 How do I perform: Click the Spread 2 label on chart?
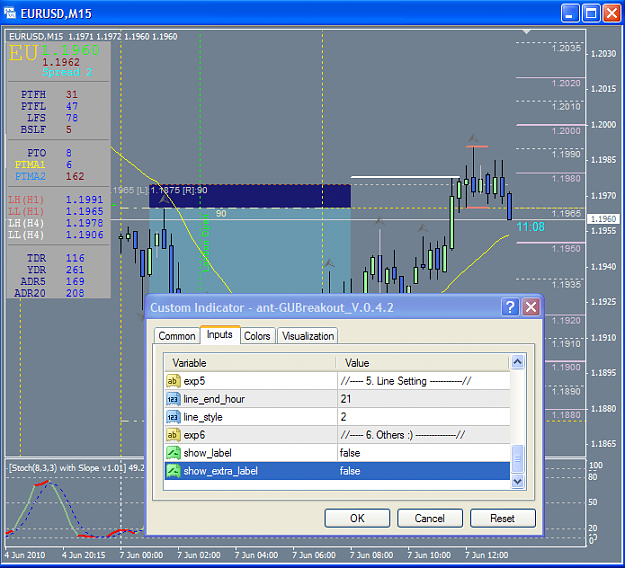tap(67, 72)
